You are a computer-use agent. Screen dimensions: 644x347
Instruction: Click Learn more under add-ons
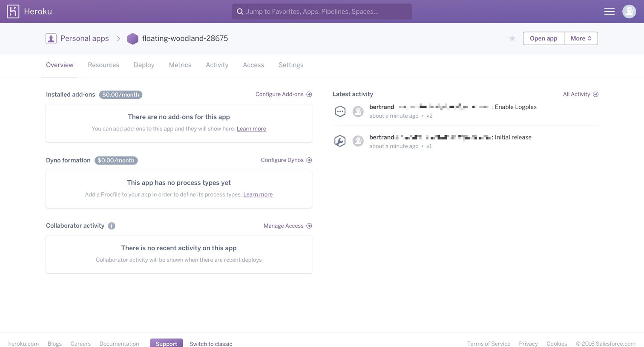(251, 129)
